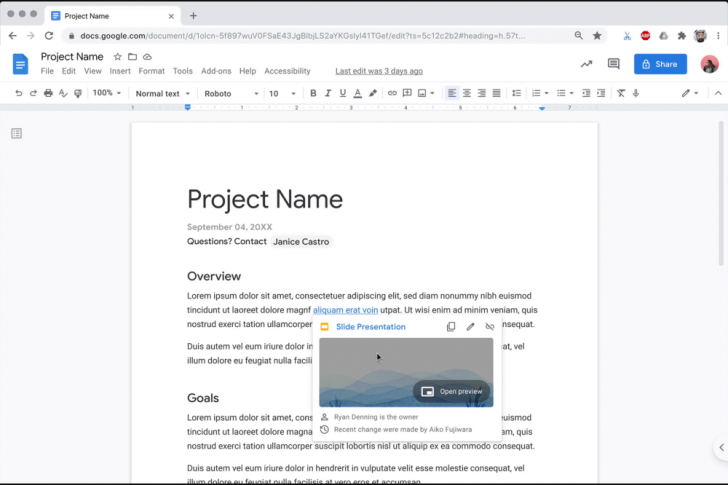Open the Add-ons menu
Screen dimensions: 728x485
pos(216,71)
